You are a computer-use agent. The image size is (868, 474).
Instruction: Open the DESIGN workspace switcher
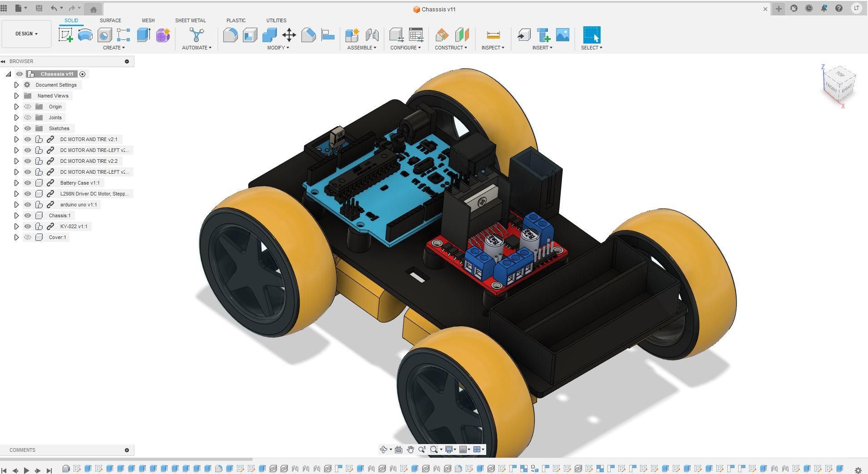[26, 34]
